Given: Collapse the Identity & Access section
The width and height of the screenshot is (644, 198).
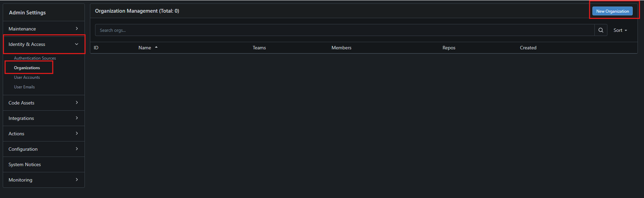Looking at the screenshot, I should (44, 44).
